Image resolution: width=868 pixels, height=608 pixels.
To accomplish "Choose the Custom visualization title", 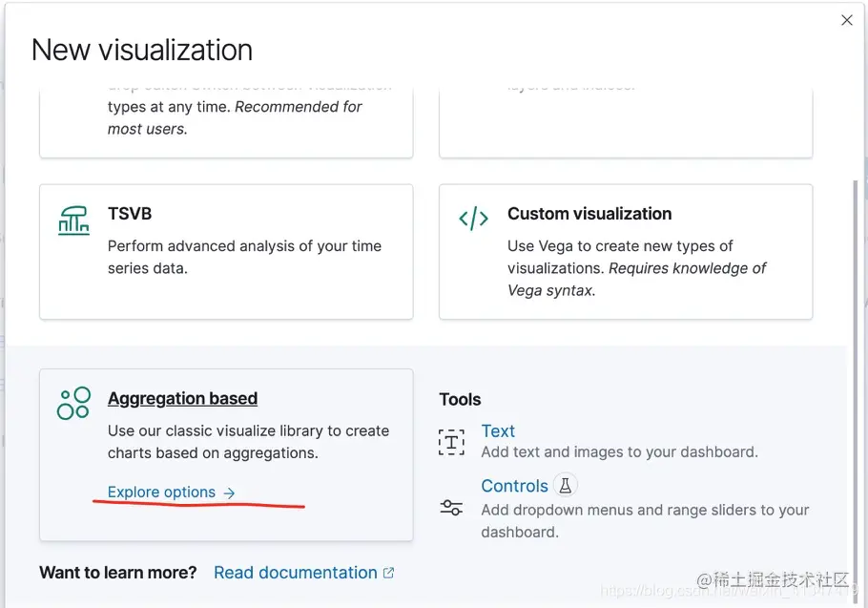I will click(589, 214).
